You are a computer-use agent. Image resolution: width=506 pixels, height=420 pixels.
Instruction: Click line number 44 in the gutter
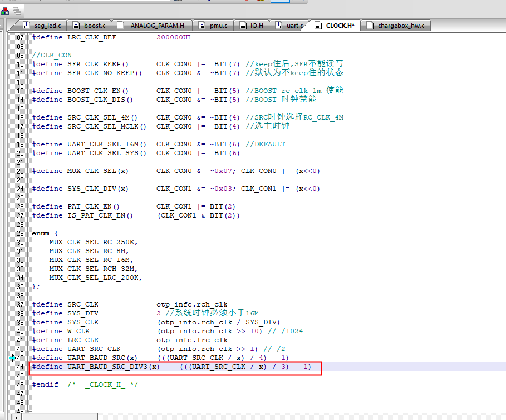tap(20, 367)
